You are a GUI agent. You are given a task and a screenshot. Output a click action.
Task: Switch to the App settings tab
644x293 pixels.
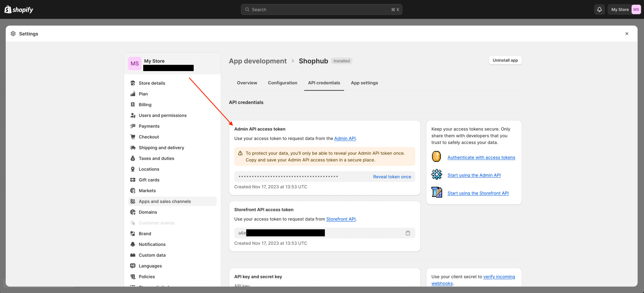[364, 83]
